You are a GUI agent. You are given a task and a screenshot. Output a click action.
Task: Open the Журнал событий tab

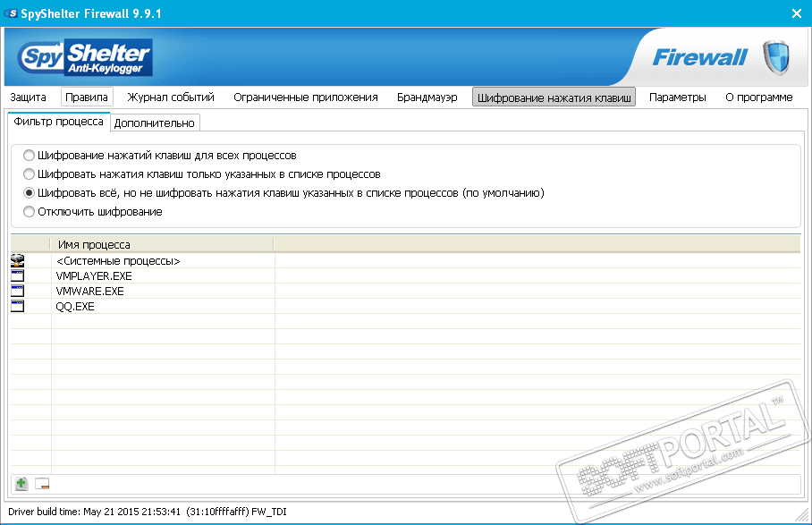click(x=171, y=97)
